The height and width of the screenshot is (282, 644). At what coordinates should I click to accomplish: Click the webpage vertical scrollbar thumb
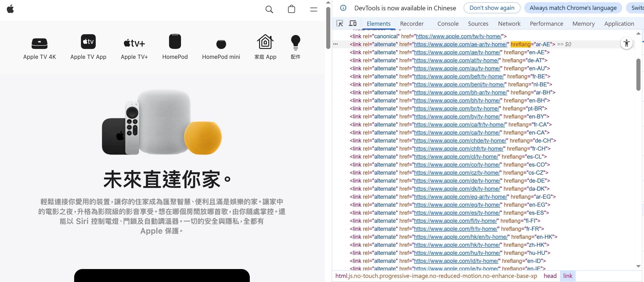coord(328,28)
